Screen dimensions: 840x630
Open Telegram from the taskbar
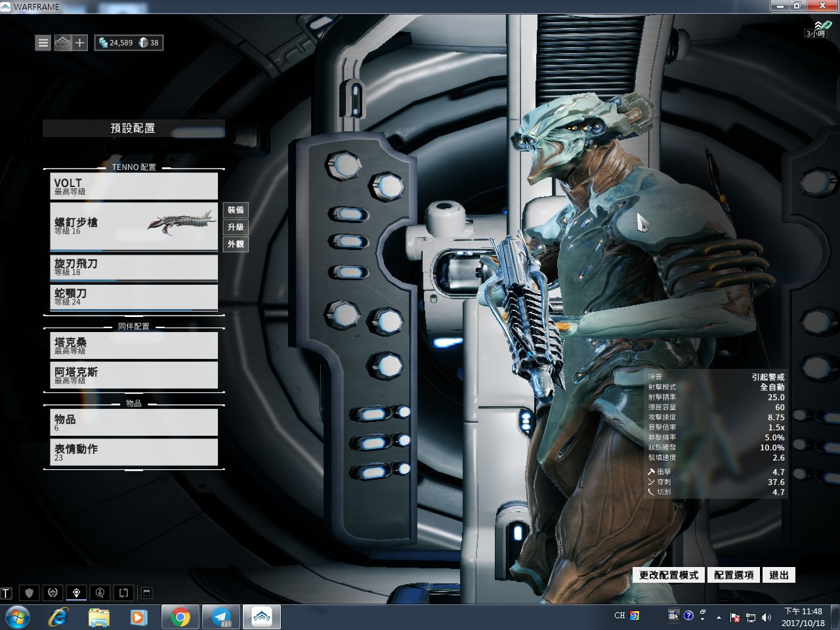[x=221, y=617]
